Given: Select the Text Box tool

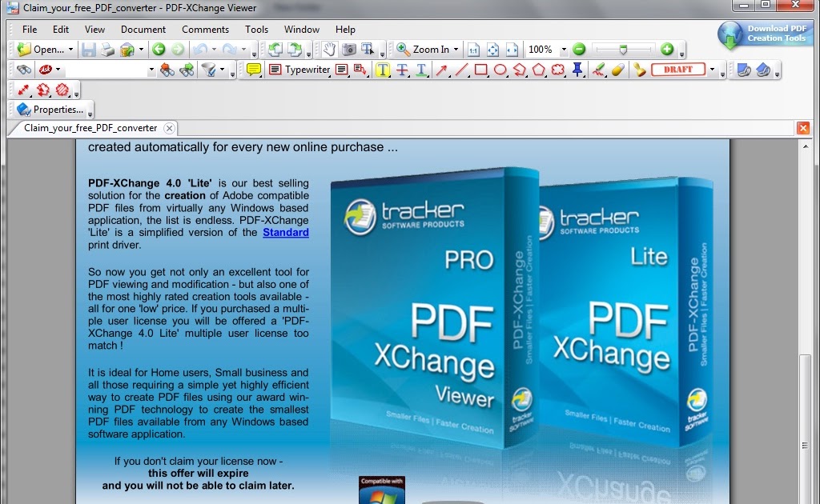Looking at the screenshot, I should [x=341, y=70].
